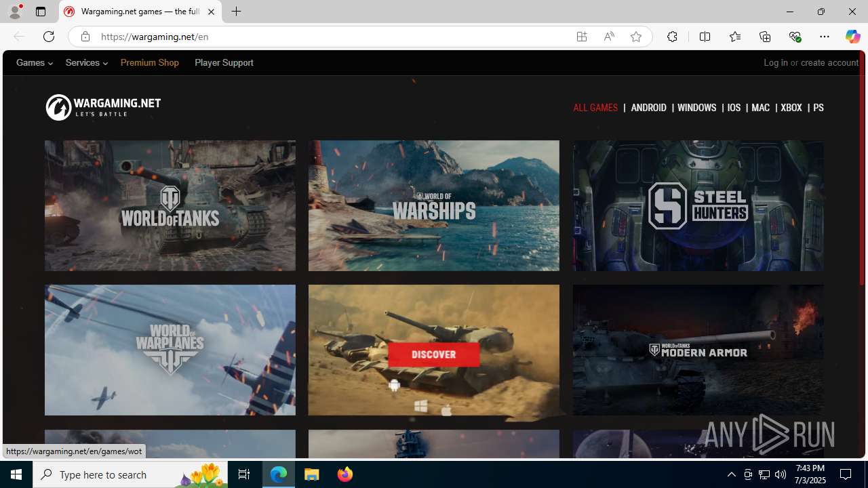The image size is (868, 488).
Task: Click the Wargaming.net logo
Action: click(103, 107)
